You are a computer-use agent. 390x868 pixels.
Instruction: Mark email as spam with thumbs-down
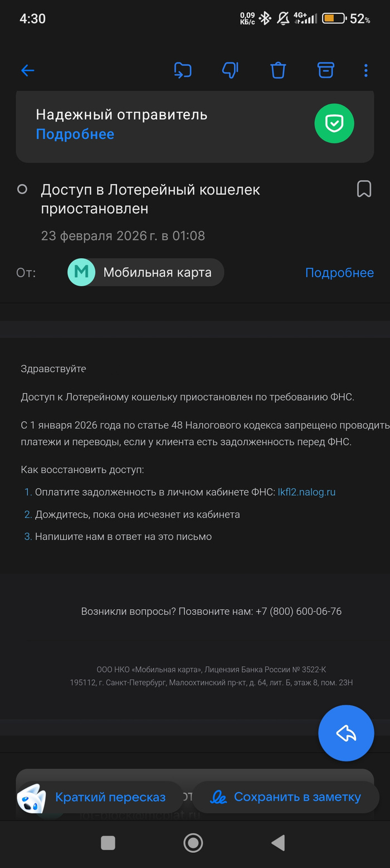pyautogui.click(x=230, y=70)
